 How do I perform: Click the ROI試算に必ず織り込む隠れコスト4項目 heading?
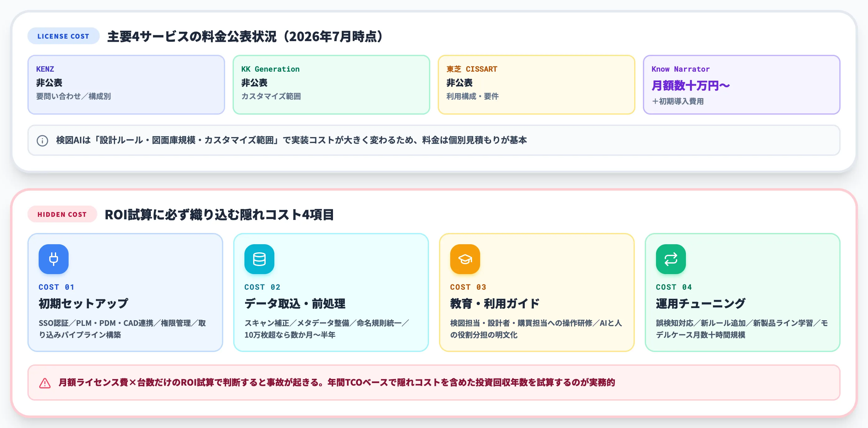click(219, 215)
